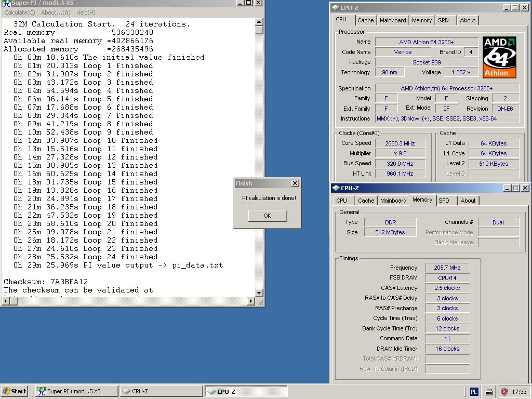Click the FSB:DRAM value CPU/14
Screen dimensions: 532x399
click(447, 278)
